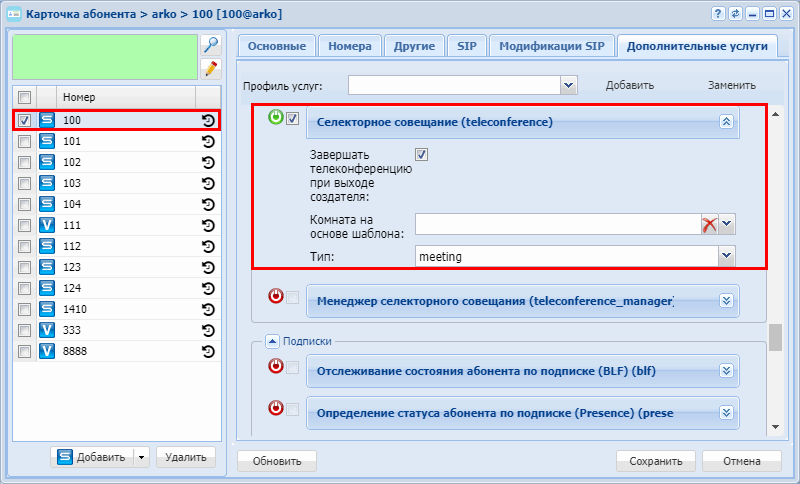Clear template room field with red X
The height and width of the screenshot is (484, 800).
710,224
